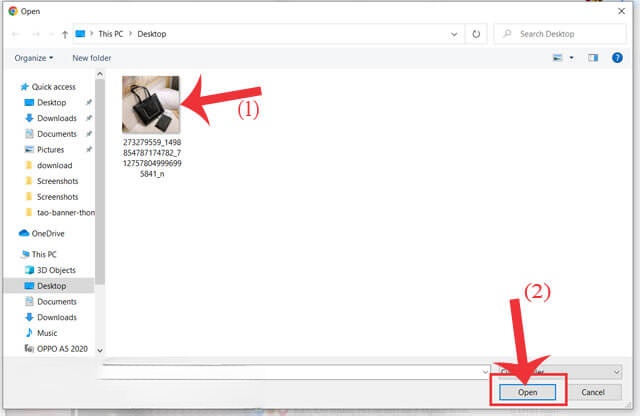The width and height of the screenshot is (640, 416).
Task: Select 3D Objects in the sidebar
Action: (56, 270)
